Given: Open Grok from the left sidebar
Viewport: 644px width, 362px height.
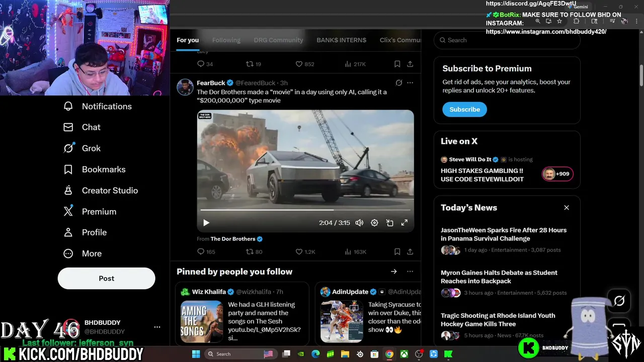Looking at the screenshot, I should pos(82,148).
